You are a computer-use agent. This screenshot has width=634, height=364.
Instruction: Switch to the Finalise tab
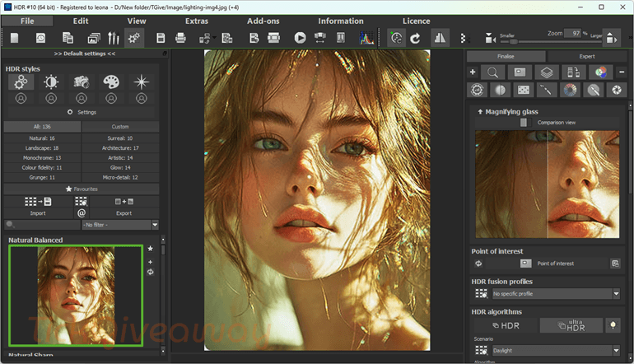506,56
